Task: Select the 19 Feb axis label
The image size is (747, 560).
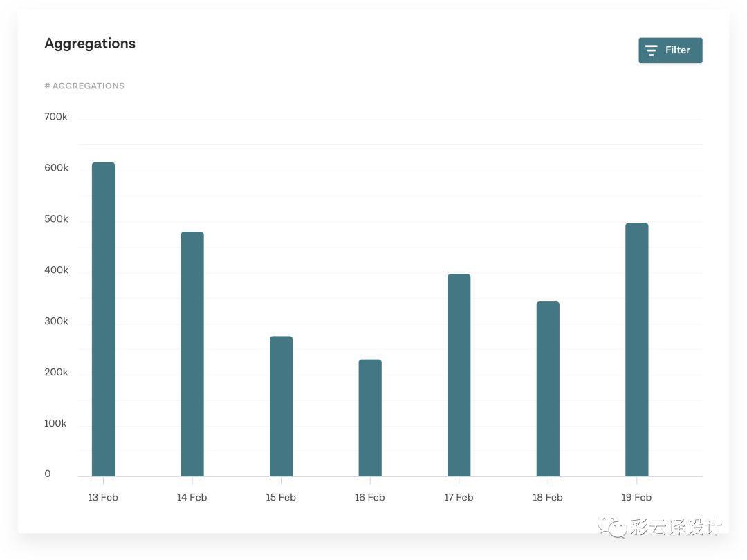Action: (x=636, y=497)
